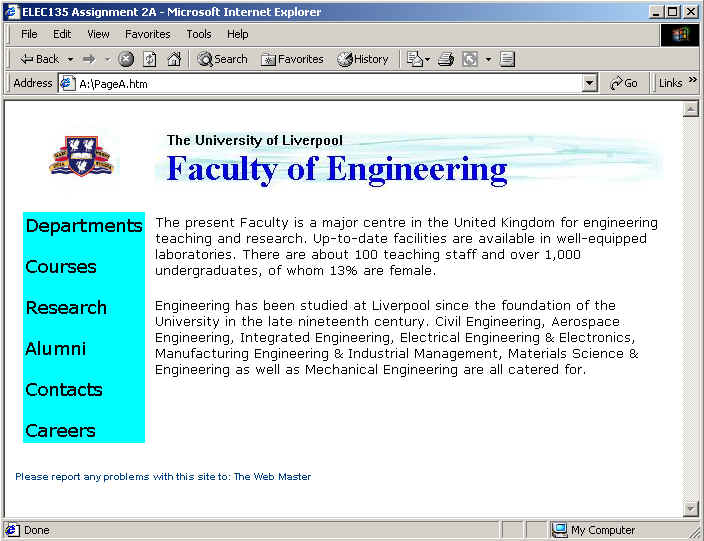Click the Back arrow button
The height and width of the screenshot is (541, 704).
click(x=39, y=59)
